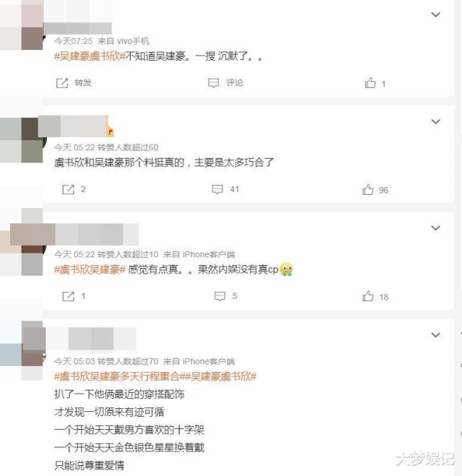Open hashtag #虞书欣吴建豪# in third post
The image size is (462, 476).
click(x=89, y=270)
